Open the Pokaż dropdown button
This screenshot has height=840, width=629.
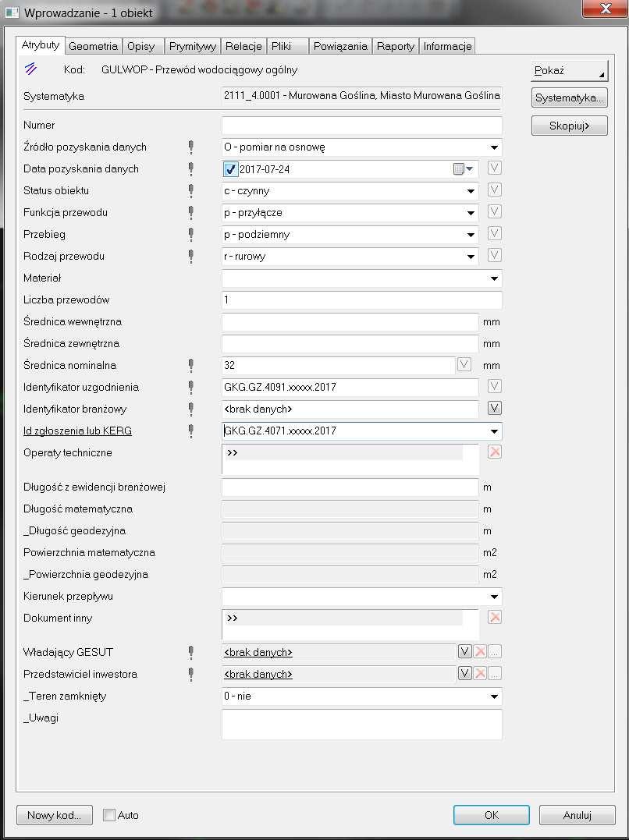(570, 71)
